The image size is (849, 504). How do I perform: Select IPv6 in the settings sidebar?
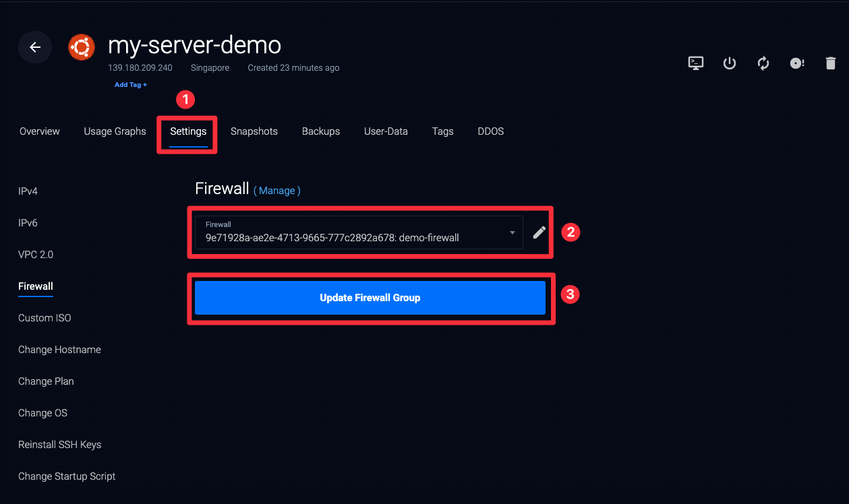pos(28,223)
